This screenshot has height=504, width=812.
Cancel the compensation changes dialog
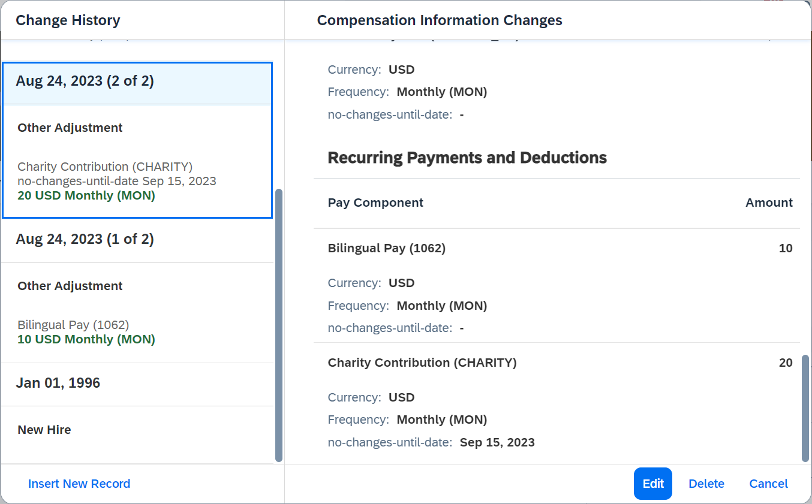(x=768, y=484)
